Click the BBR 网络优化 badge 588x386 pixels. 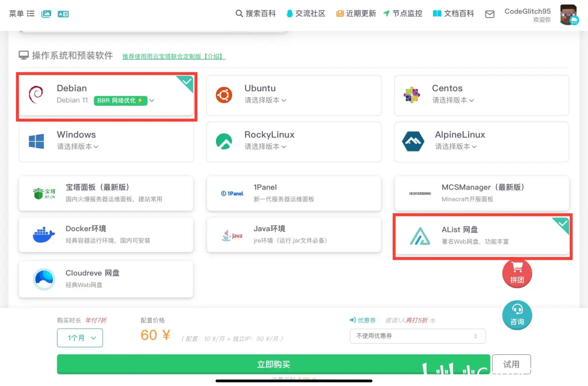point(120,101)
